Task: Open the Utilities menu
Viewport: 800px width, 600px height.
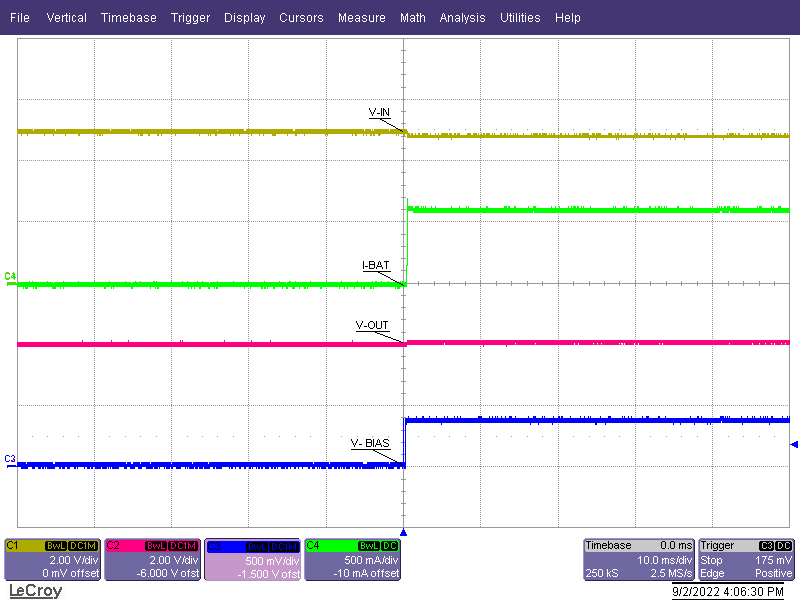Action: (520, 17)
